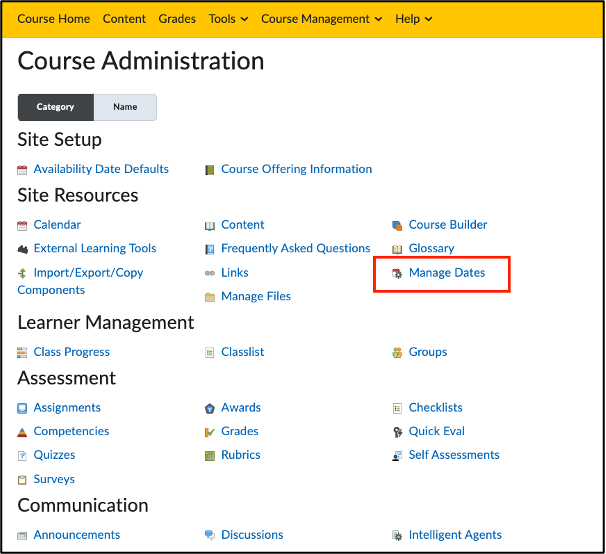The width and height of the screenshot is (606, 554).
Task: Click the Intelligent Agents icon
Action: 397,535
